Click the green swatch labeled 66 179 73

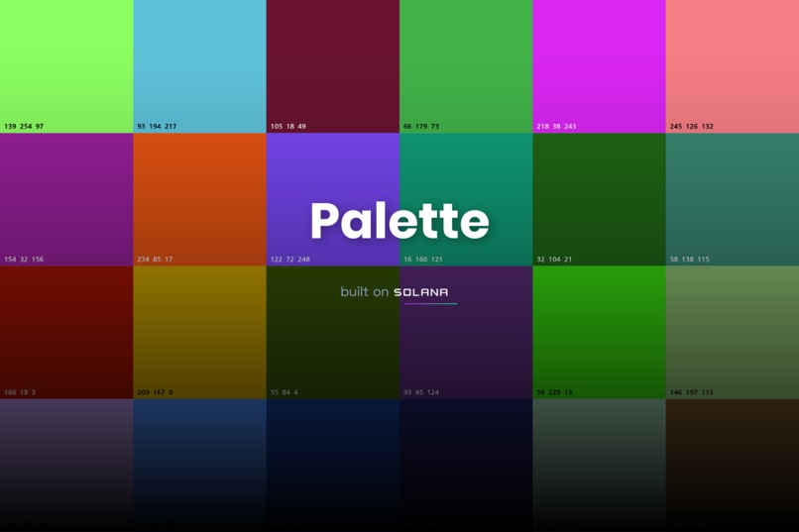pos(466,66)
